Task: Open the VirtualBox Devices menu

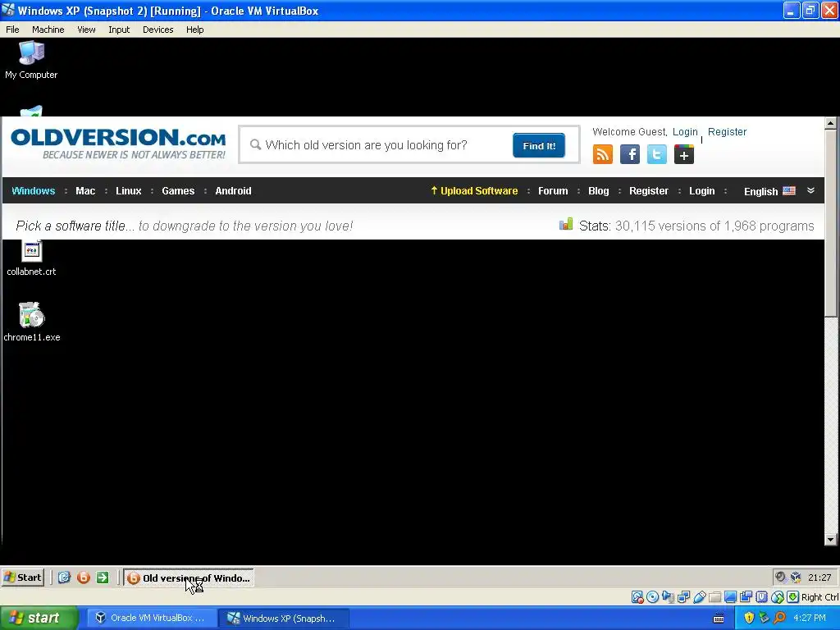Action: [x=158, y=30]
